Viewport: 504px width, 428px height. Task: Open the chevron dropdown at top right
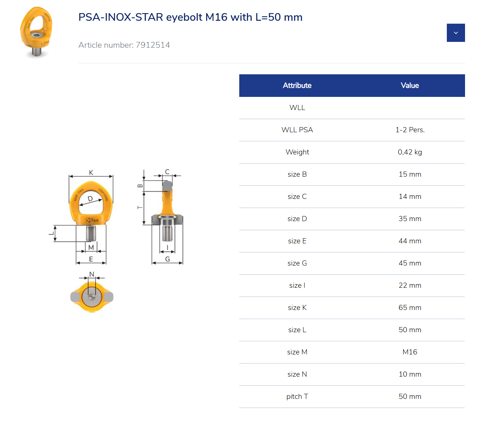pos(456,33)
